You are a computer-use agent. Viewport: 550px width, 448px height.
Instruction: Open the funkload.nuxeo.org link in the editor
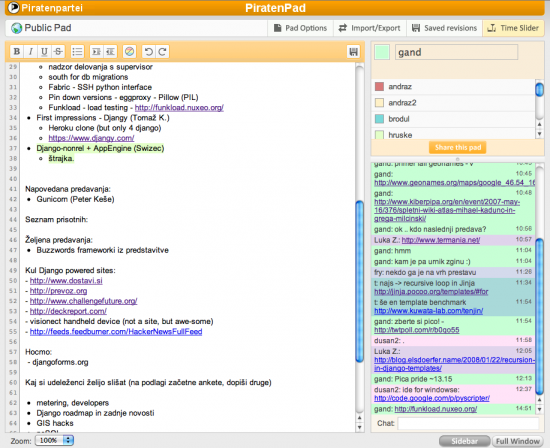coord(179,108)
